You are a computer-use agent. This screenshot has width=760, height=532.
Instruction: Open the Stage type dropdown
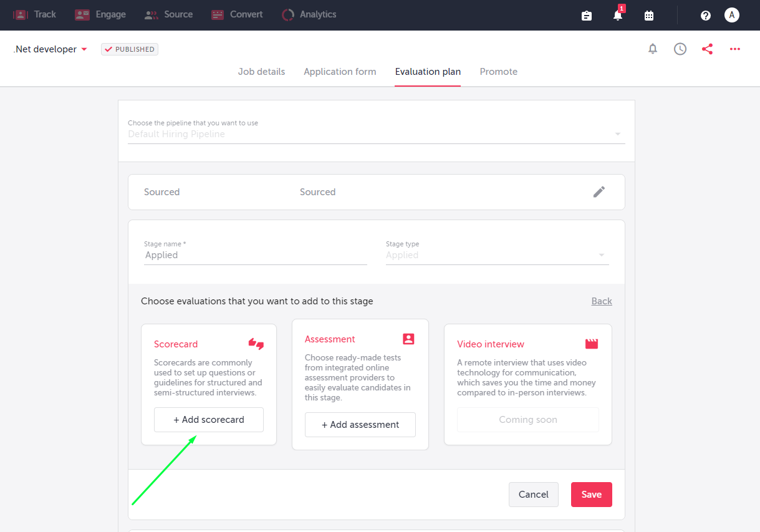(x=602, y=255)
